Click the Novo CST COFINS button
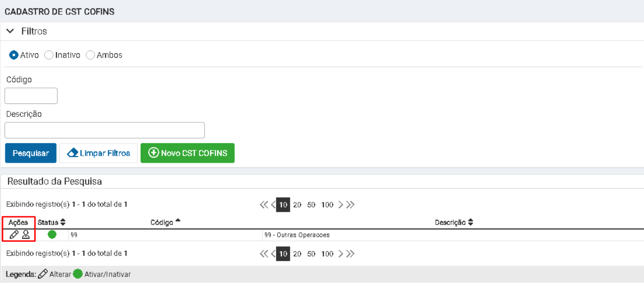 coord(187,153)
